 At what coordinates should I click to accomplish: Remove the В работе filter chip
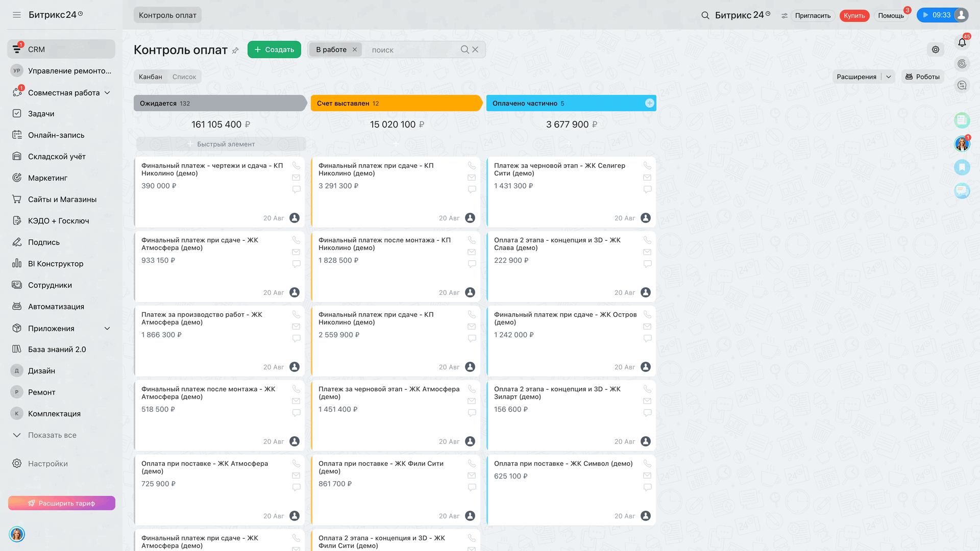click(x=355, y=49)
